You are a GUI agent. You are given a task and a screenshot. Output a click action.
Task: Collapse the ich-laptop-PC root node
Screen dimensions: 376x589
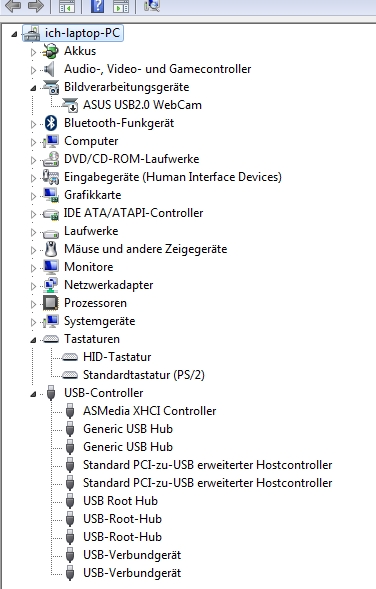(x=14, y=35)
